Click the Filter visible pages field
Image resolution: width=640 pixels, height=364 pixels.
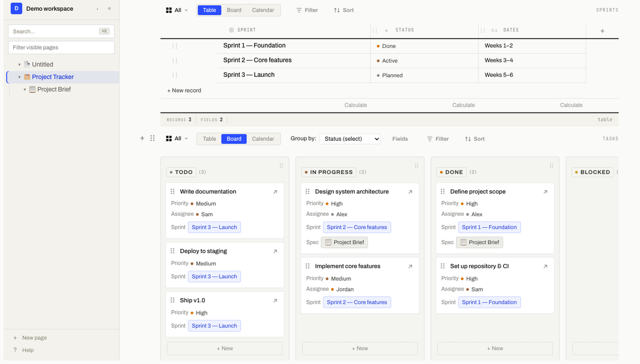61,47
